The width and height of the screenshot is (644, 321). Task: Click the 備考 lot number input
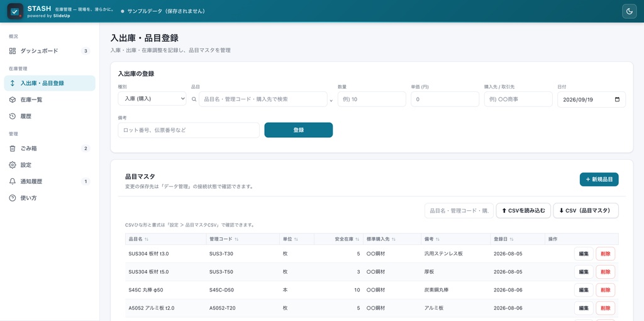tap(189, 130)
